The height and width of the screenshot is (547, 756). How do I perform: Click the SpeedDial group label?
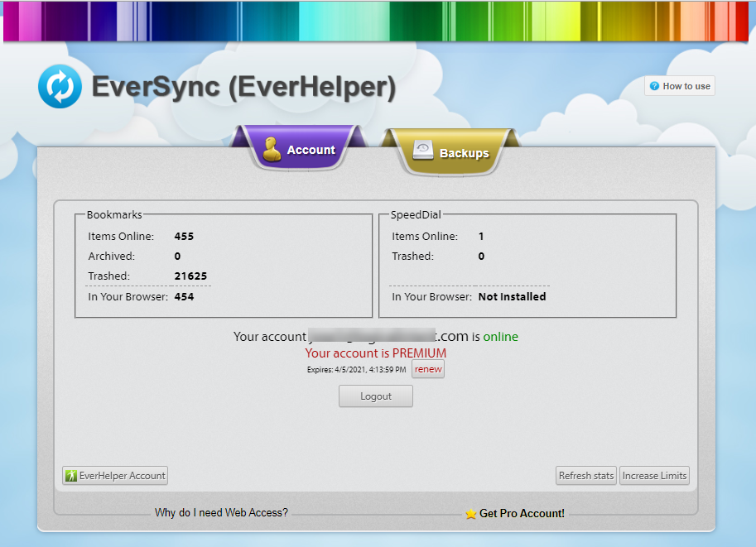(416, 215)
